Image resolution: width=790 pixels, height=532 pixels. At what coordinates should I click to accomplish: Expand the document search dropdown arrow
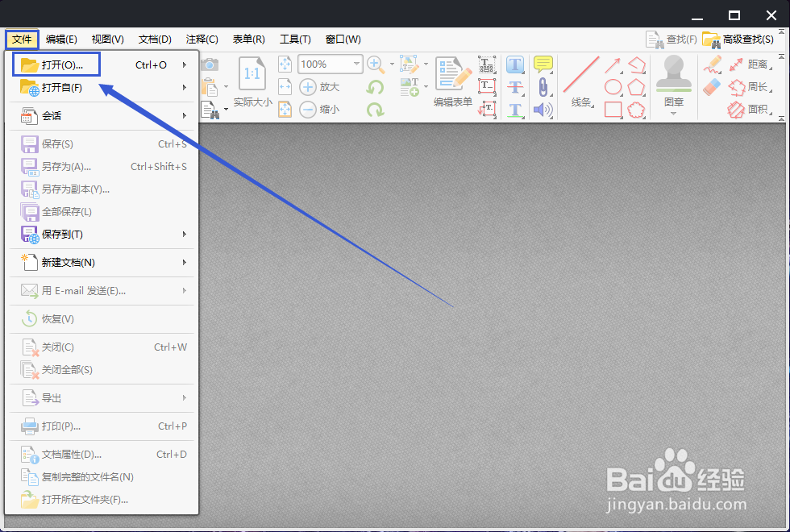tap(226, 109)
